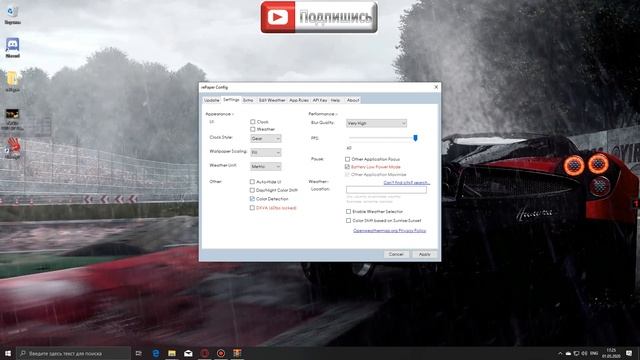Click the Windows Start button
Image resolution: width=640 pixels, height=360 pixels.
coord(8,353)
